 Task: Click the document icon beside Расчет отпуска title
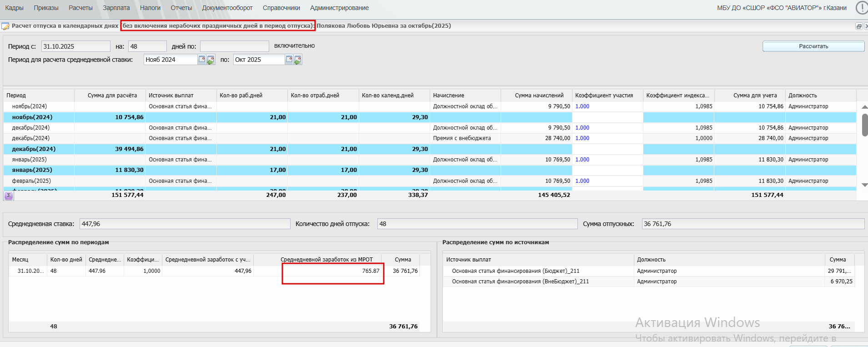click(5, 26)
